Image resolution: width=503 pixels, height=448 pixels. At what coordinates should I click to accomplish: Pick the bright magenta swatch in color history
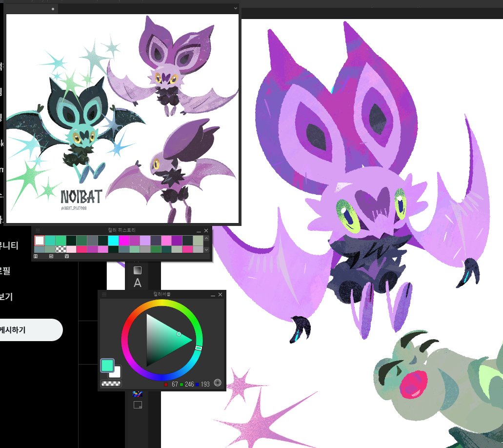coord(124,241)
